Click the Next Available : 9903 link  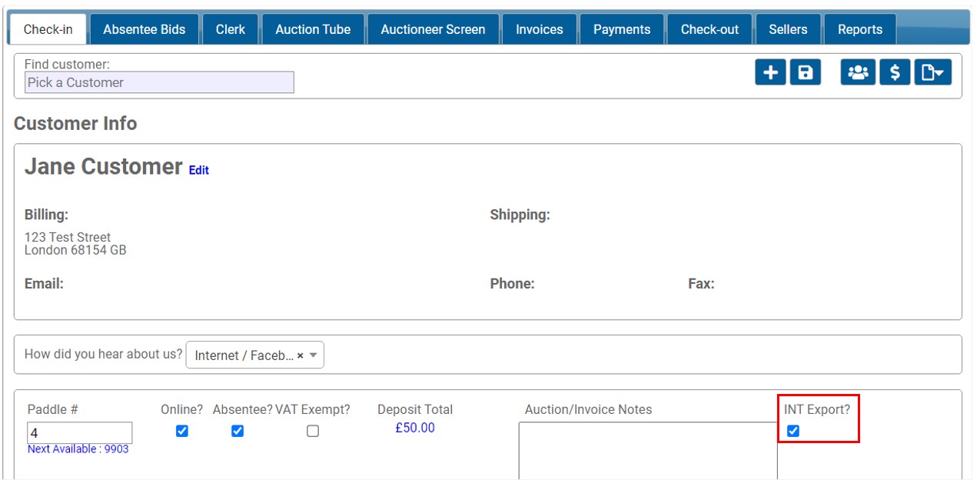78,449
